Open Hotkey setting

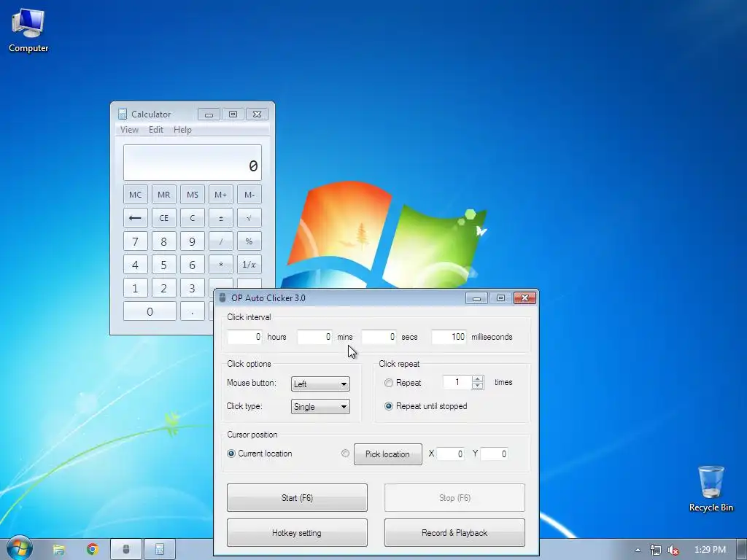297,533
